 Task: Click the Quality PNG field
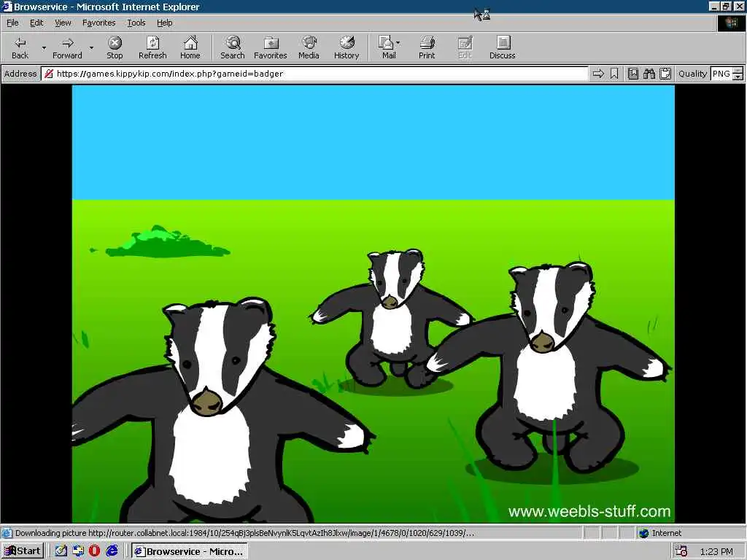tap(721, 74)
